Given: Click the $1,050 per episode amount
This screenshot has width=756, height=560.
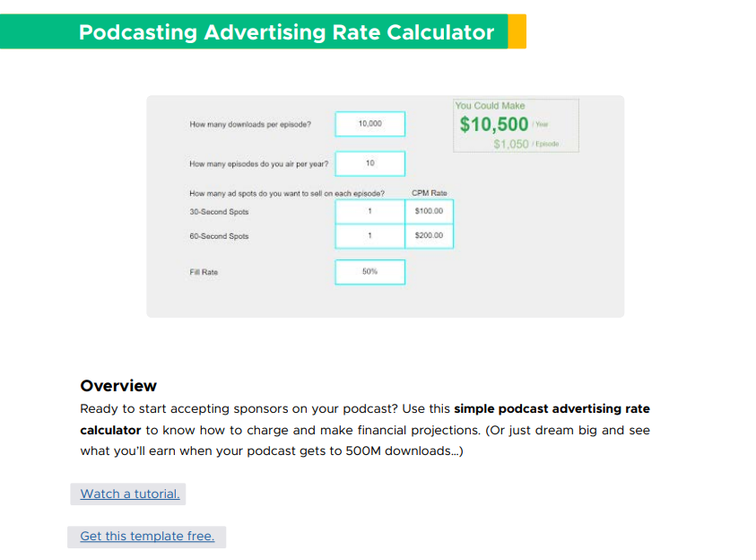Looking at the screenshot, I should 511,144.
